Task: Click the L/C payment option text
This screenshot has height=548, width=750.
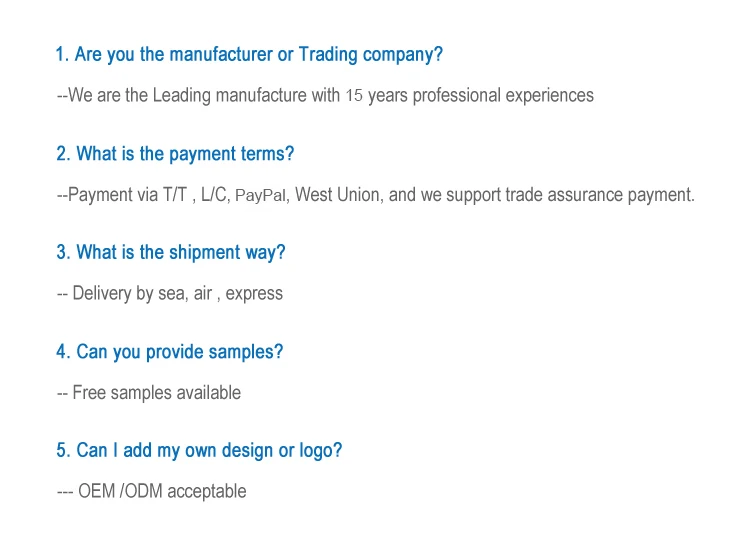Action: [x=214, y=195]
